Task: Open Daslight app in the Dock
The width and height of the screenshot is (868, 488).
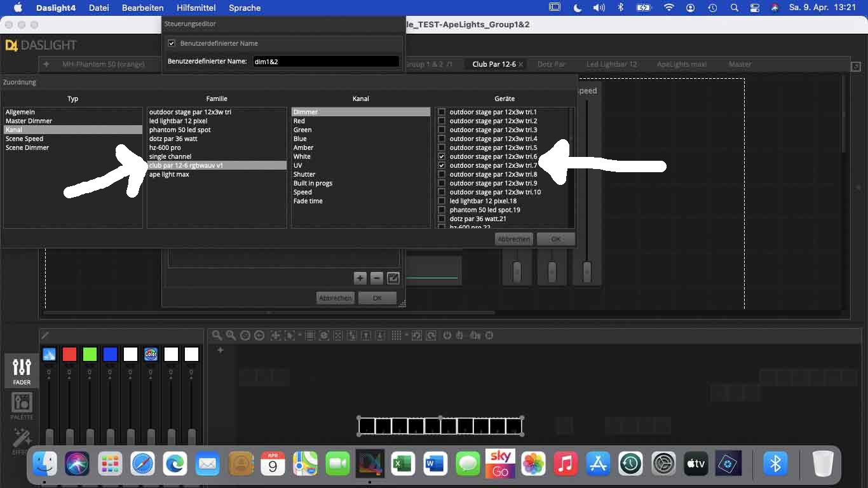Action: 370,464
